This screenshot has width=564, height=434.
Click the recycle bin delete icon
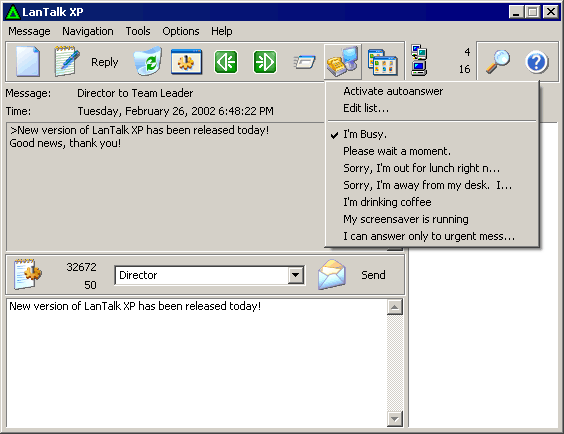pyautogui.click(x=147, y=61)
